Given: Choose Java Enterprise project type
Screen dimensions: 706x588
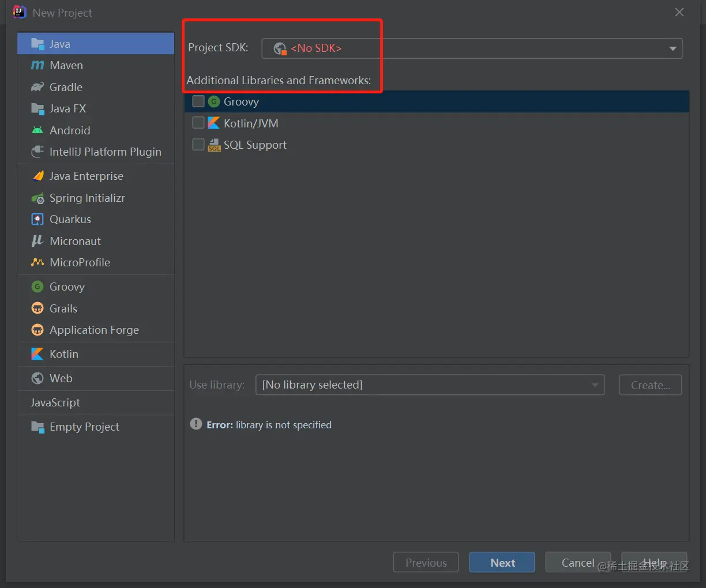Looking at the screenshot, I should [x=96, y=176].
